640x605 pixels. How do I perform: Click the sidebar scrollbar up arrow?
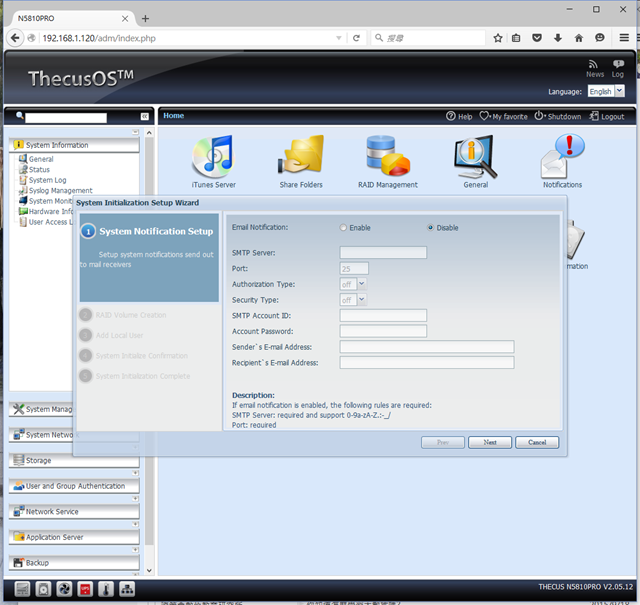149,133
